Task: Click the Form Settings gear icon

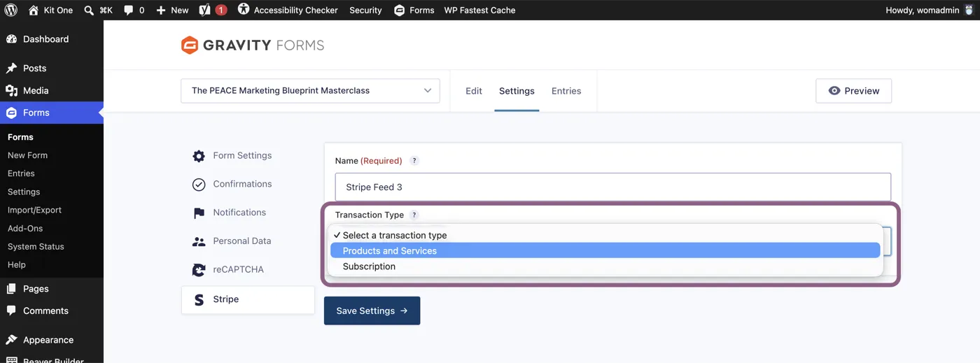Action: tap(199, 156)
